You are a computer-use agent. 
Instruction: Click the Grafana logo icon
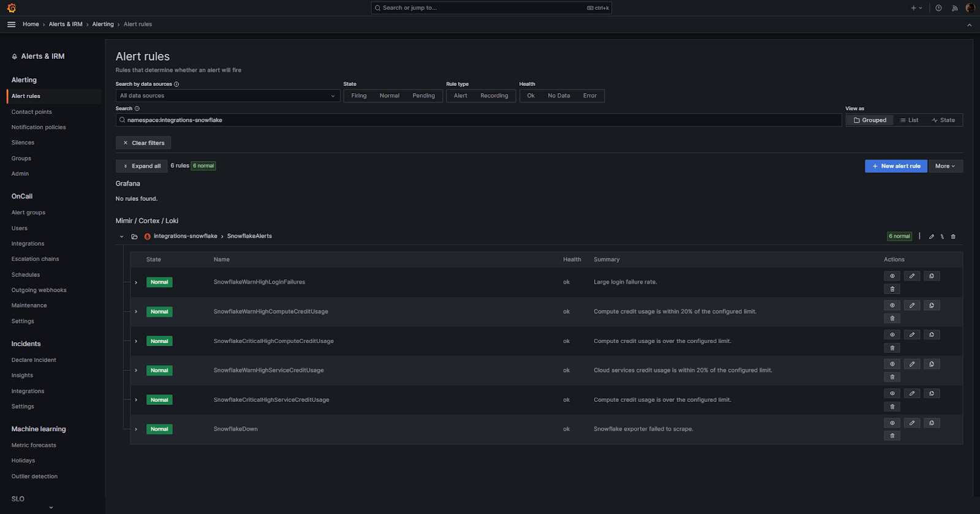coord(11,8)
